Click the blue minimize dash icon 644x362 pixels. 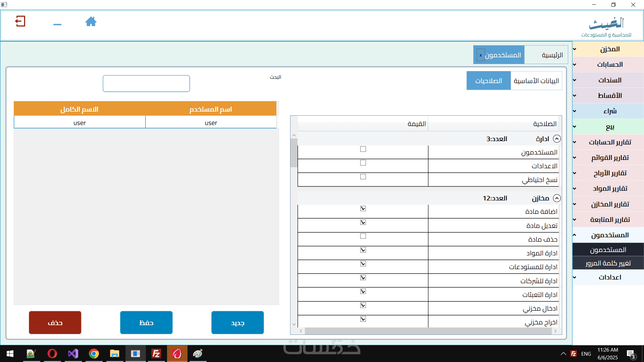point(57,24)
